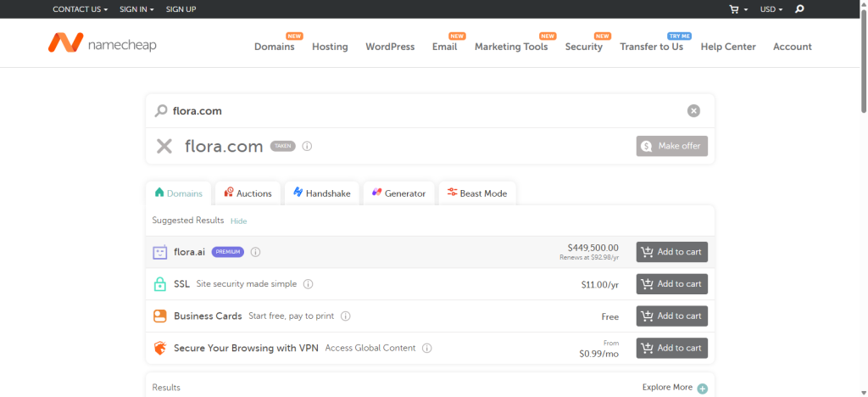Image resolution: width=868 pixels, height=397 pixels.
Task: Click info icon beside flora.ai premium badge
Action: [x=255, y=252]
